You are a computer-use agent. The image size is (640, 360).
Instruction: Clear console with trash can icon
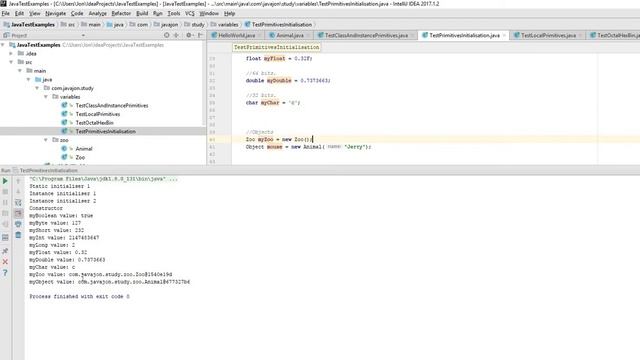18,235
